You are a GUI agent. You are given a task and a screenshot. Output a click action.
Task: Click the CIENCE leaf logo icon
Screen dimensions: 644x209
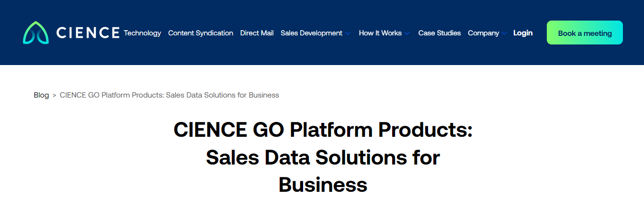(35, 33)
